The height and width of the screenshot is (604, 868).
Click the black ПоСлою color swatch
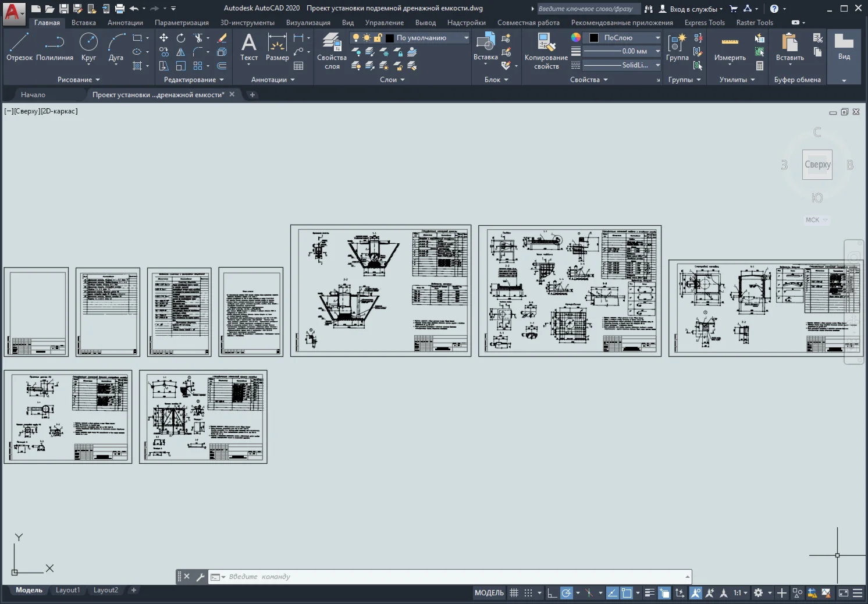click(x=594, y=38)
